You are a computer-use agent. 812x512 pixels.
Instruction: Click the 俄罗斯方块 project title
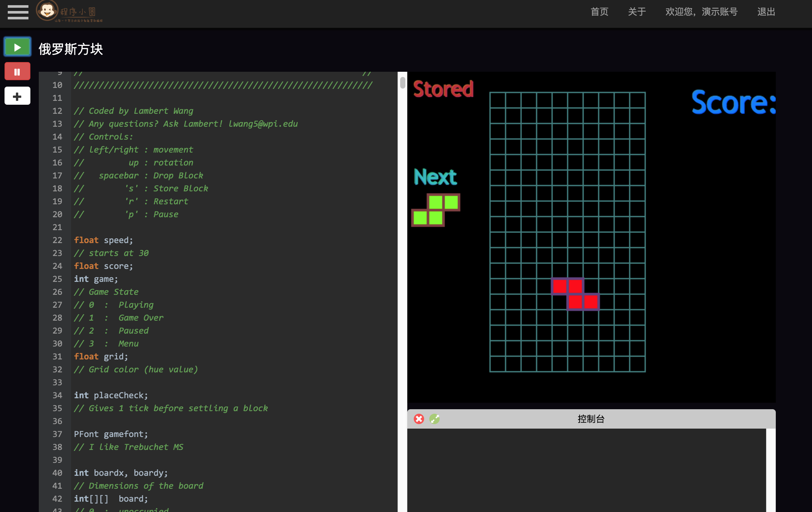pyautogui.click(x=71, y=49)
